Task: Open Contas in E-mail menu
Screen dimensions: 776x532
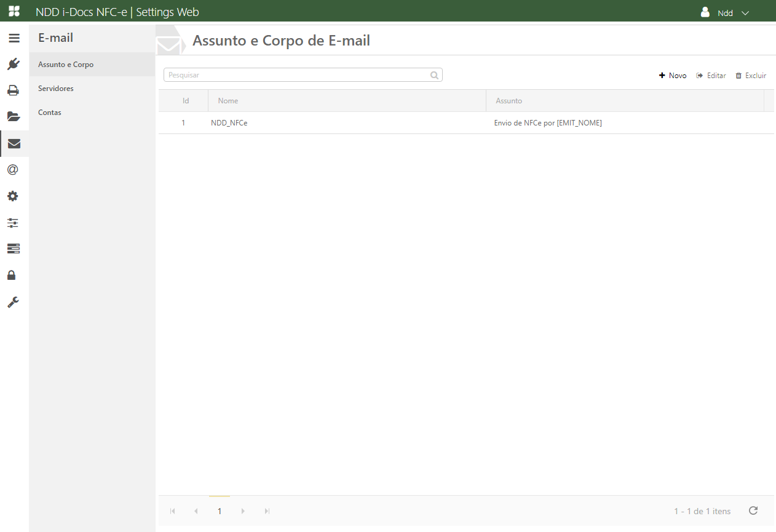Action: pos(50,113)
